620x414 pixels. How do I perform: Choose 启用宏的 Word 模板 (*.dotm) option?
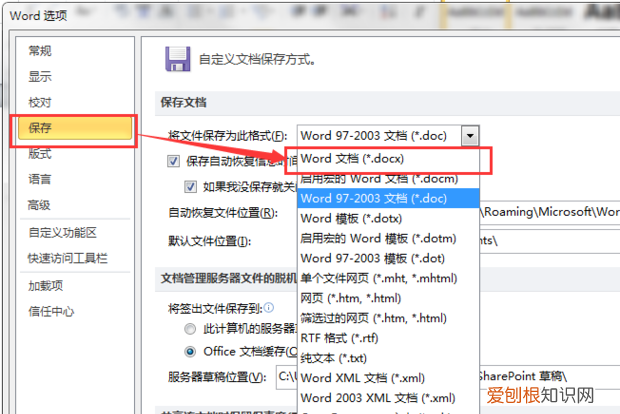388,238
